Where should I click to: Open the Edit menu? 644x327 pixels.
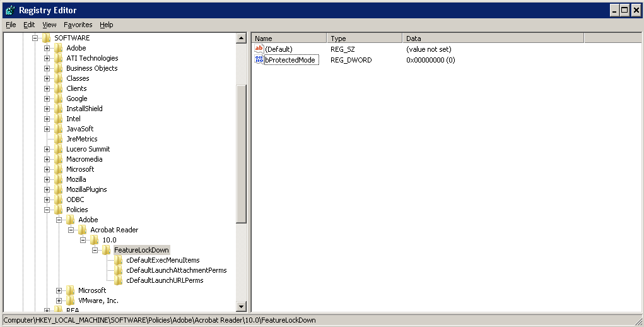pyautogui.click(x=29, y=25)
